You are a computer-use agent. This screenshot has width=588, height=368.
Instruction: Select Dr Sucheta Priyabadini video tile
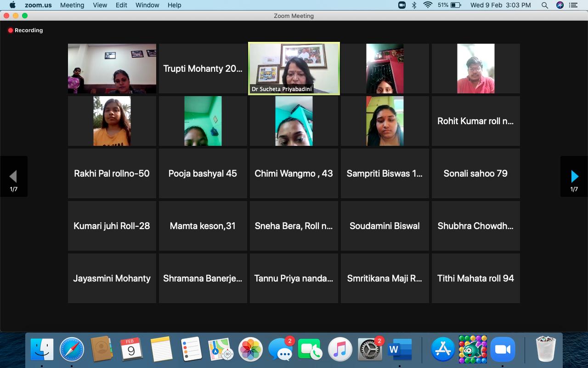[x=294, y=69]
